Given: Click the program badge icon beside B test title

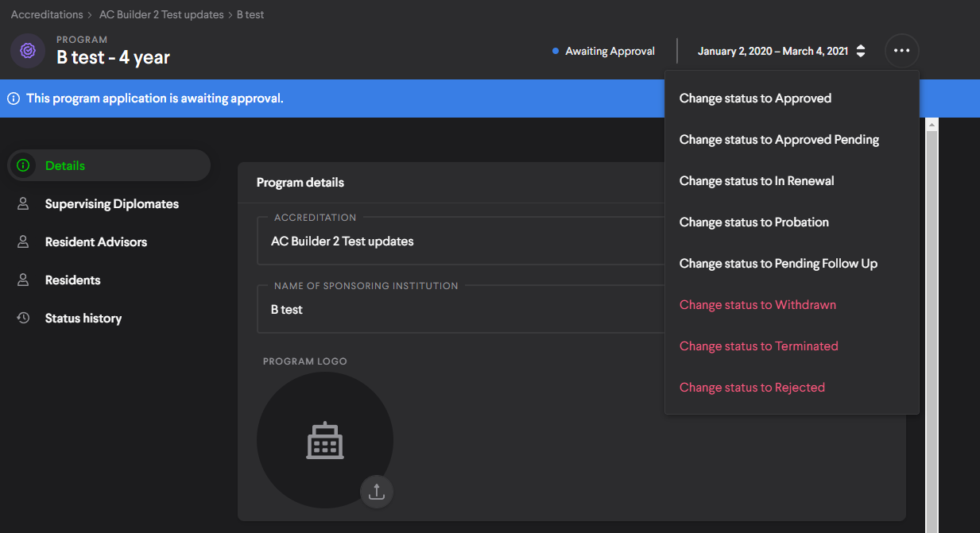Looking at the screenshot, I should click(x=27, y=51).
